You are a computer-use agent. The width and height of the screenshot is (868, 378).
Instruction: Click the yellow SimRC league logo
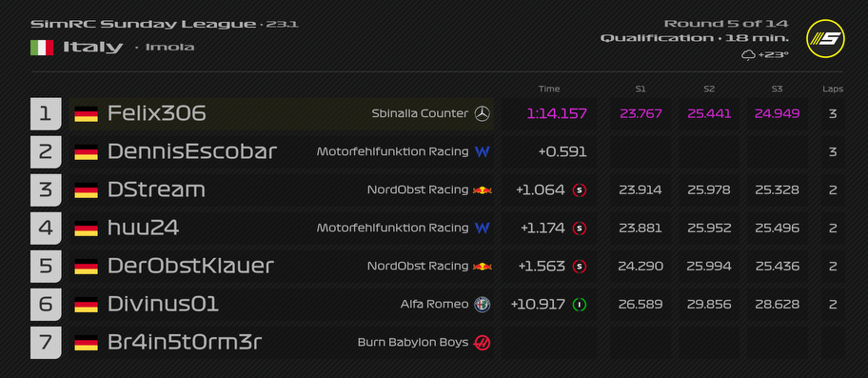(x=825, y=38)
